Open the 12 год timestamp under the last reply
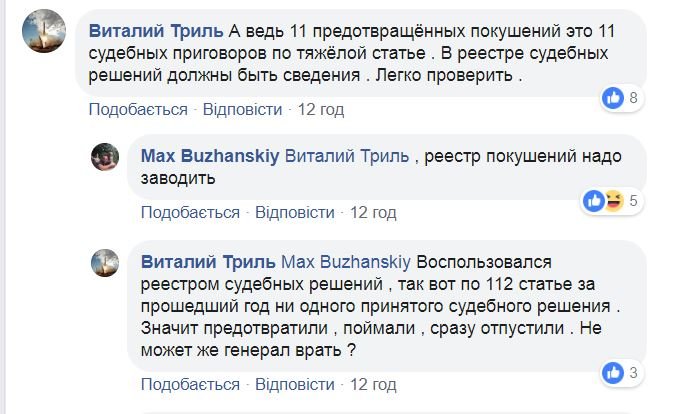Screen dimensions: 686x414 [x=373, y=384]
